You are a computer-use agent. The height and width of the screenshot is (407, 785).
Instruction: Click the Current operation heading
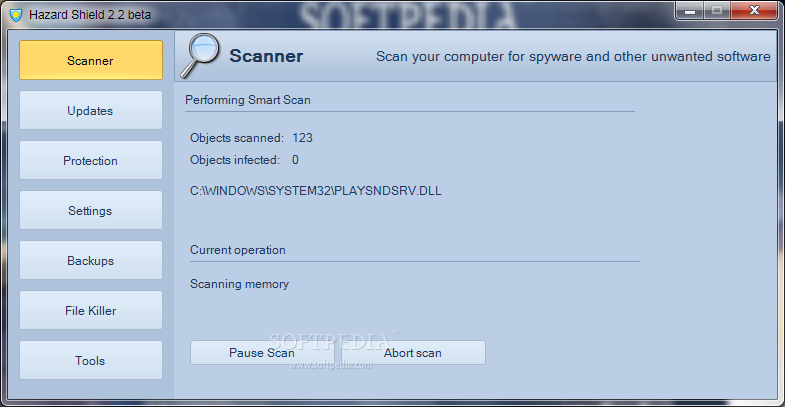click(238, 250)
